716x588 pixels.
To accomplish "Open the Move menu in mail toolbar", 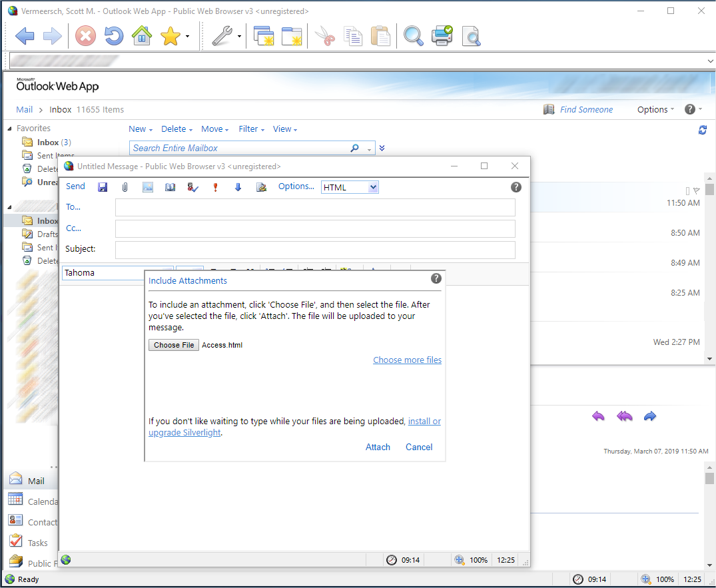I will (214, 129).
